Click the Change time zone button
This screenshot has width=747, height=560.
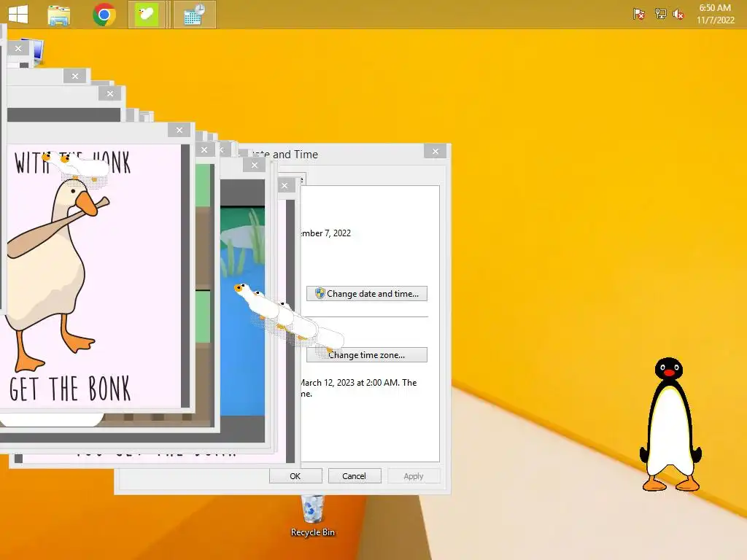(367, 355)
